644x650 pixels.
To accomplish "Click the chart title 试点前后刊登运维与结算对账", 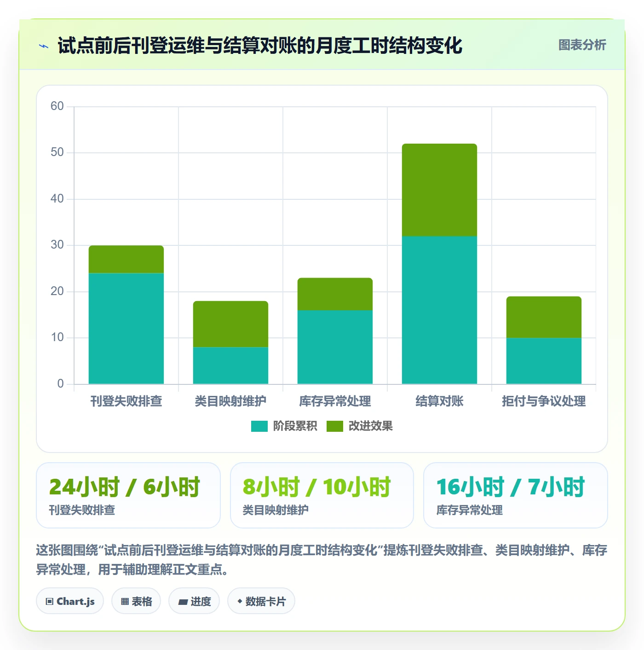I will 260,46.
